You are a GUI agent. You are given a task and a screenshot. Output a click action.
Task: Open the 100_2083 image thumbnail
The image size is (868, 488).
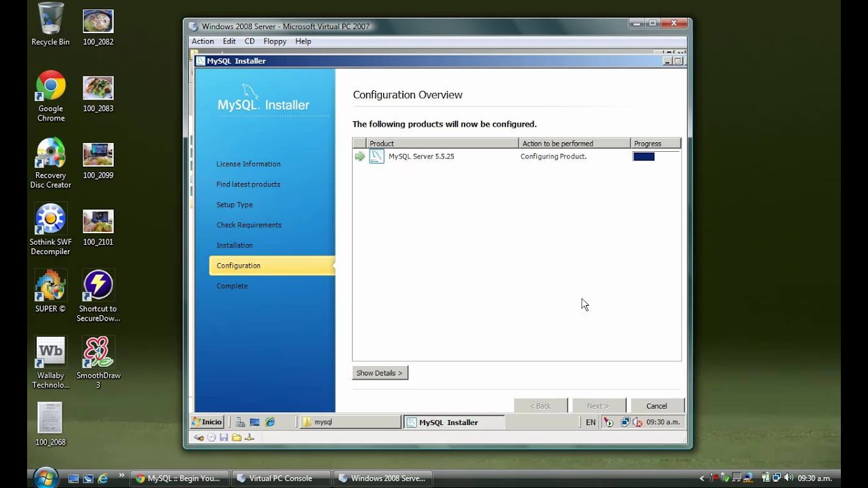(98, 94)
